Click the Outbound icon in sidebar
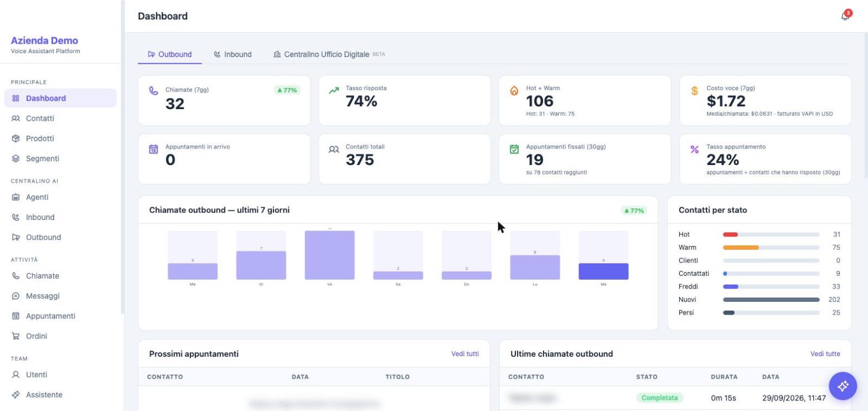Image resolution: width=868 pixels, height=411 pixels. coord(15,237)
